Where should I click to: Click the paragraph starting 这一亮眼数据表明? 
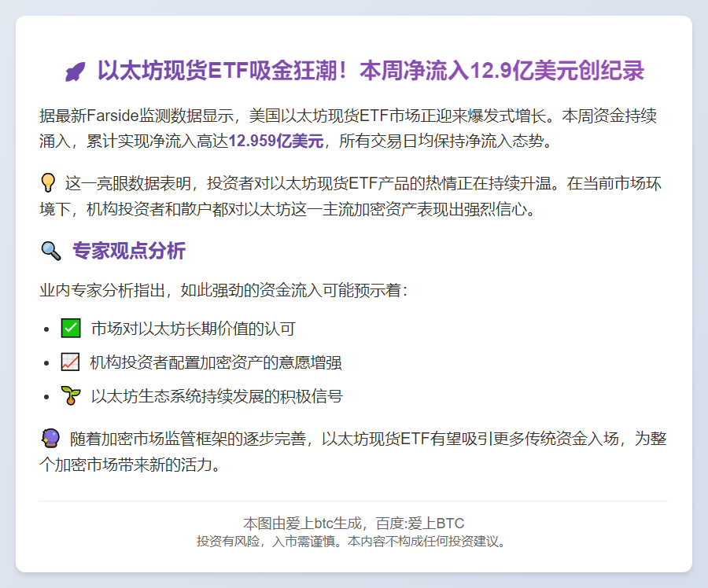pos(350,196)
